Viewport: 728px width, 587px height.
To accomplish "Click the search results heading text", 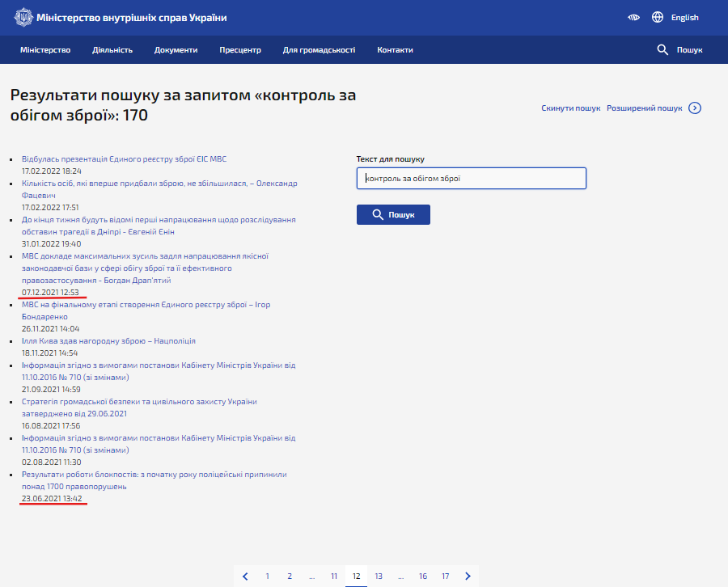I will tap(183, 105).
